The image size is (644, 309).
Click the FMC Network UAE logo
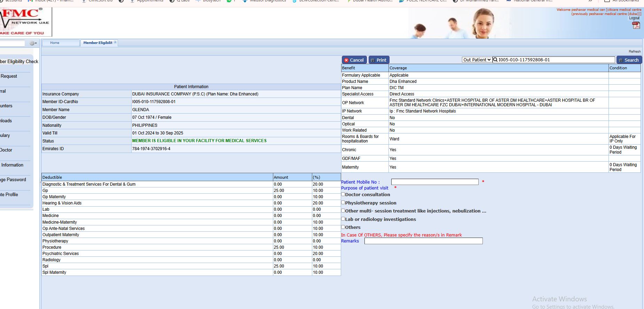tap(24, 22)
